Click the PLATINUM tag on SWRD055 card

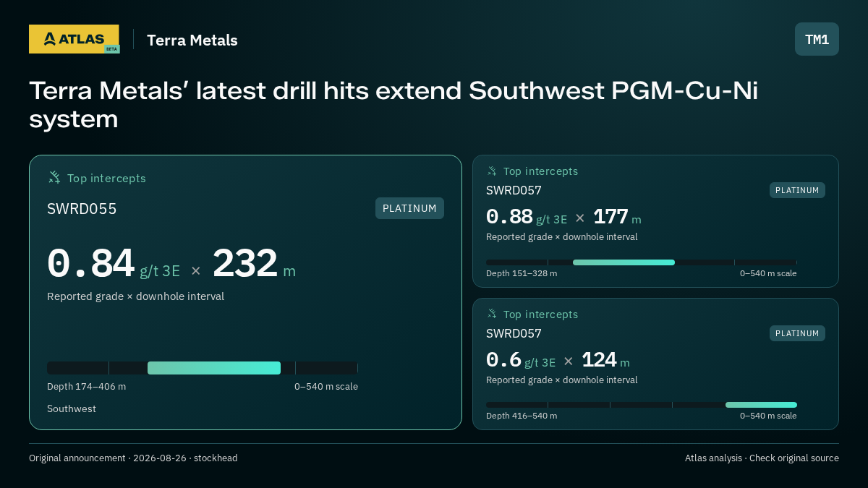[409, 208]
